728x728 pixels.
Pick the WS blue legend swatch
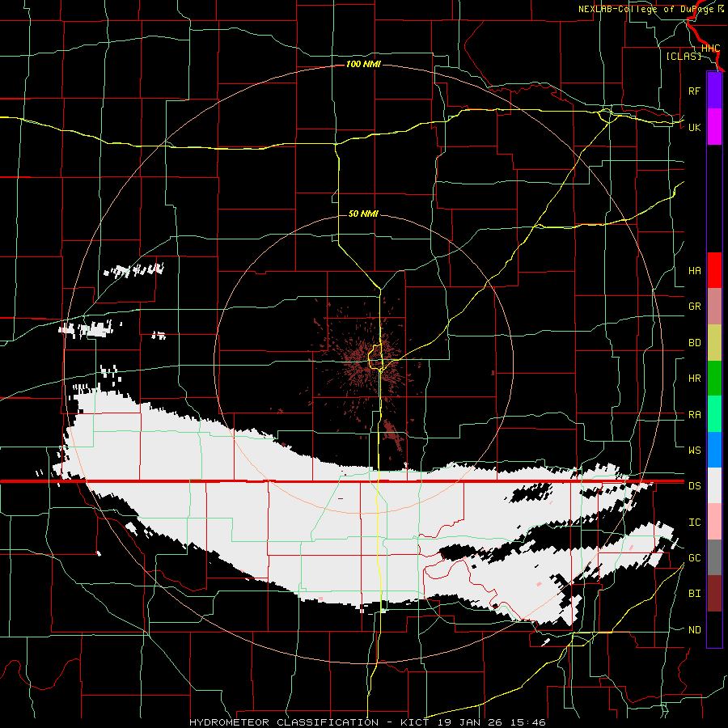coord(714,450)
